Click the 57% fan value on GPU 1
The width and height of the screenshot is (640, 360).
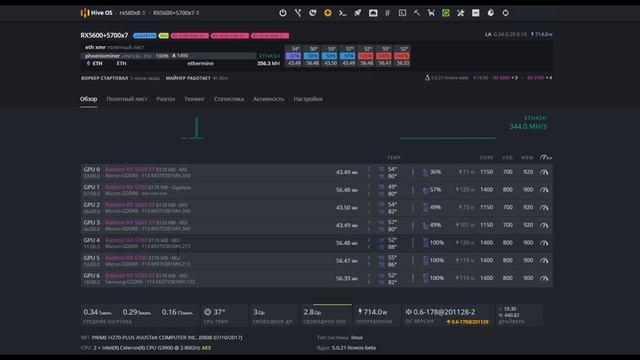point(435,190)
